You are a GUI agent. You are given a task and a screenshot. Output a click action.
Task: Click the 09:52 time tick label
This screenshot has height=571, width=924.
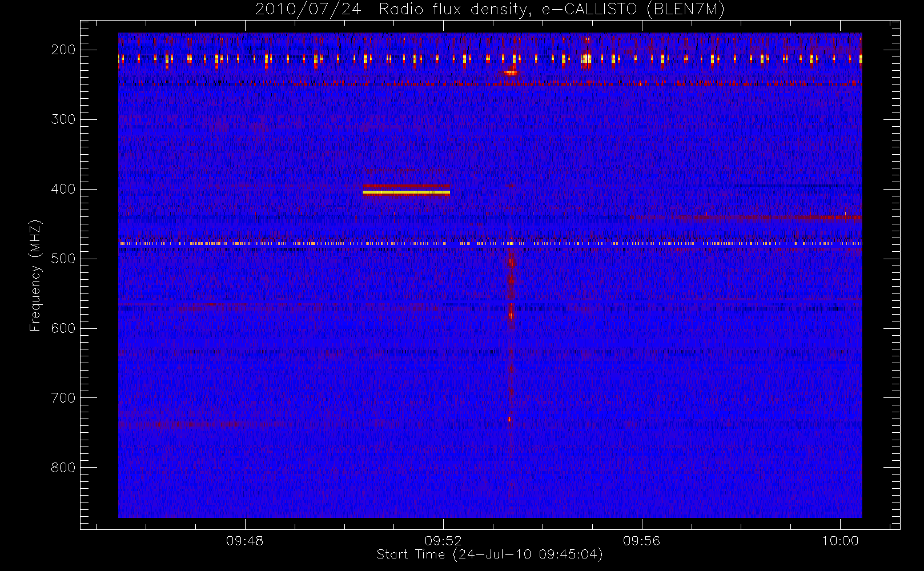click(x=443, y=541)
